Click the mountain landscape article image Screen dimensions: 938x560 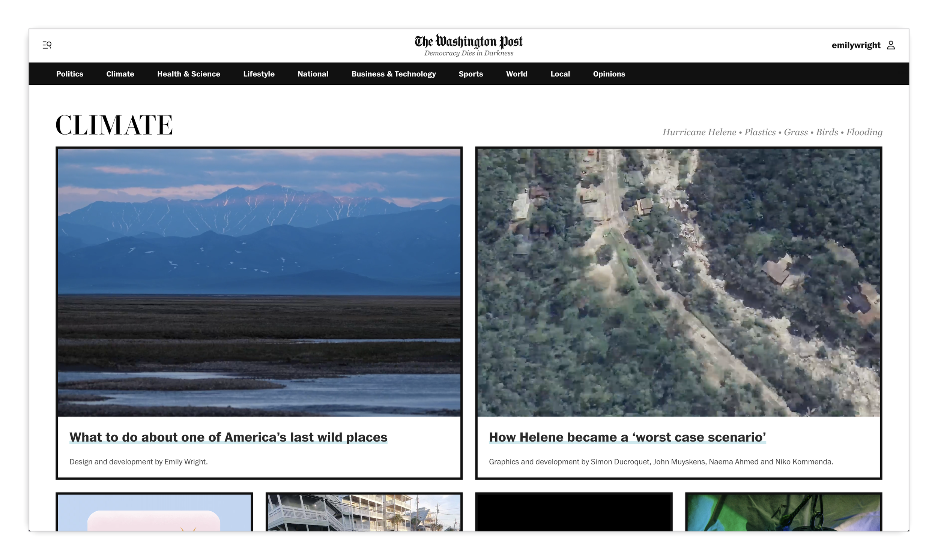[x=259, y=282]
